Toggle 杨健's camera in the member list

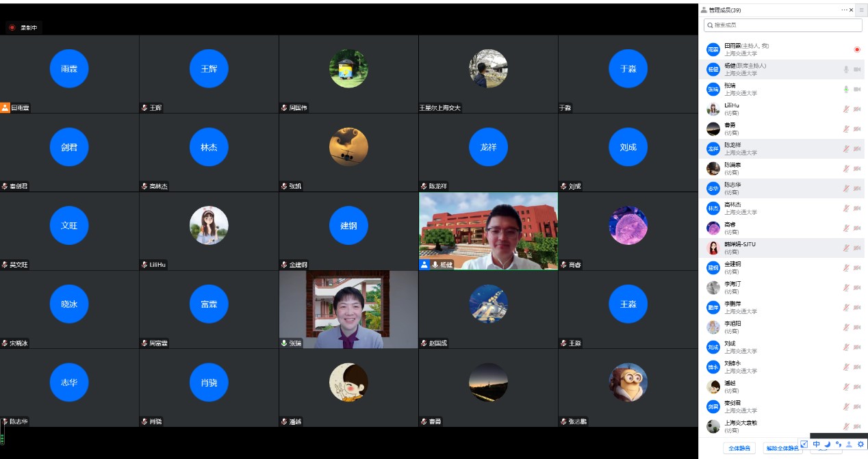(x=857, y=69)
